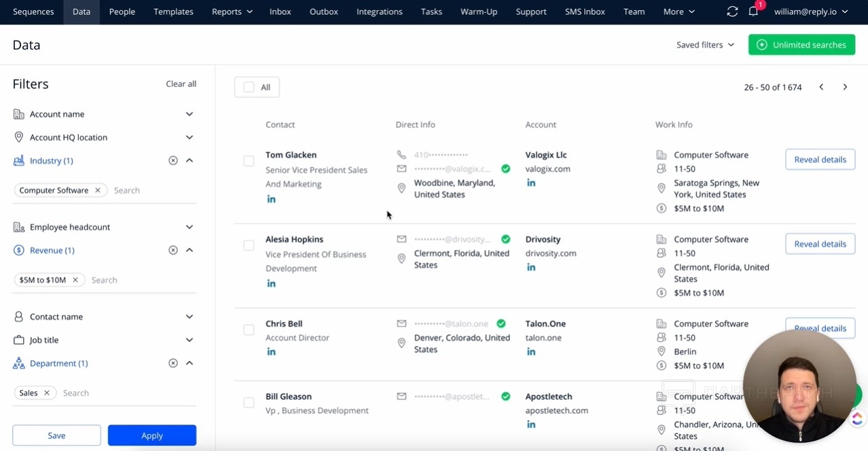Open Tom Glacken's LinkedIn profile icon

coord(271,199)
